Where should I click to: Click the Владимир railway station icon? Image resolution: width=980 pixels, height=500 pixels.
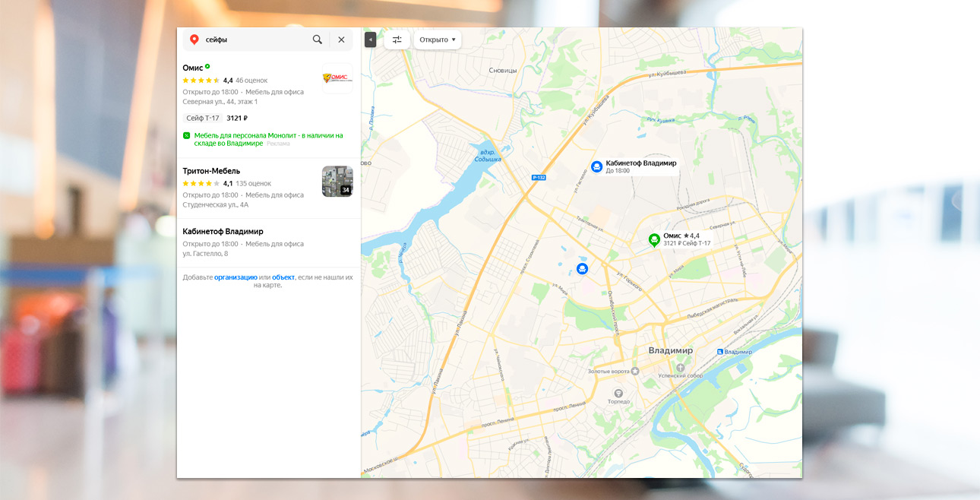[720, 352]
